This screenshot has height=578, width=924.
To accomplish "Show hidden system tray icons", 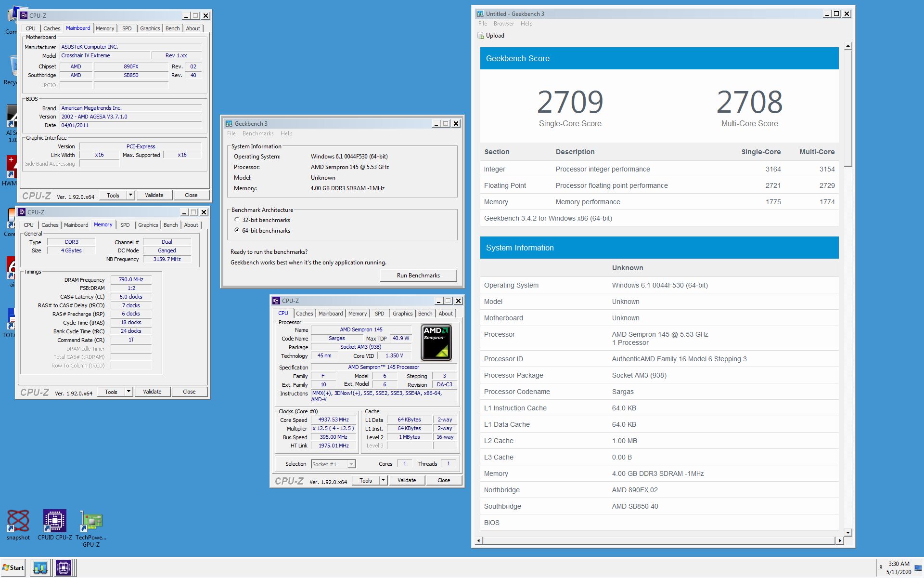I will 881,567.
